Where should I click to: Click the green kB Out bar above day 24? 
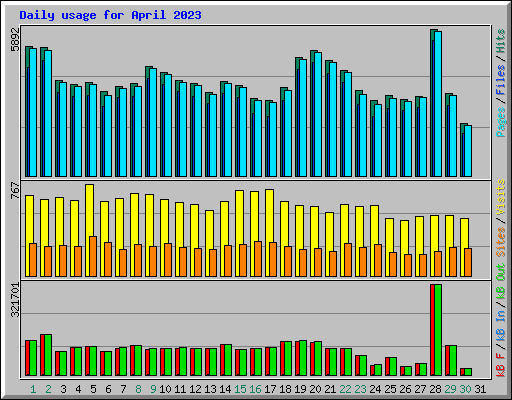click(x=378, y=370)
